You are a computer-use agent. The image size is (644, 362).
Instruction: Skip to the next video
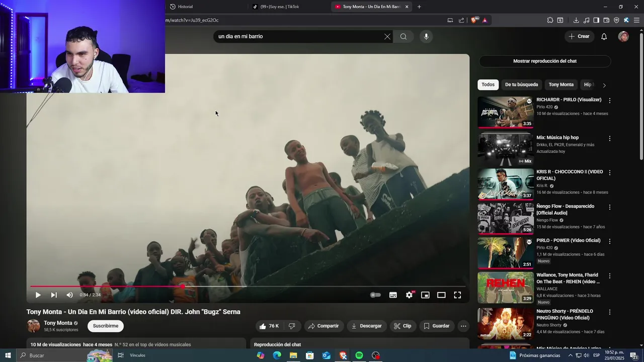[54, 295]
